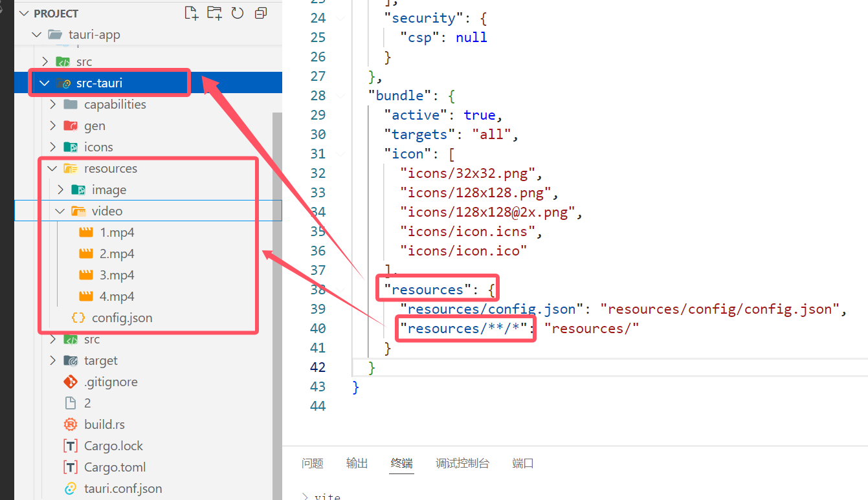Create a new file using the Project toolbar icon
The width and height of the screenshot is (868, 500).
[x=191, y=13]
